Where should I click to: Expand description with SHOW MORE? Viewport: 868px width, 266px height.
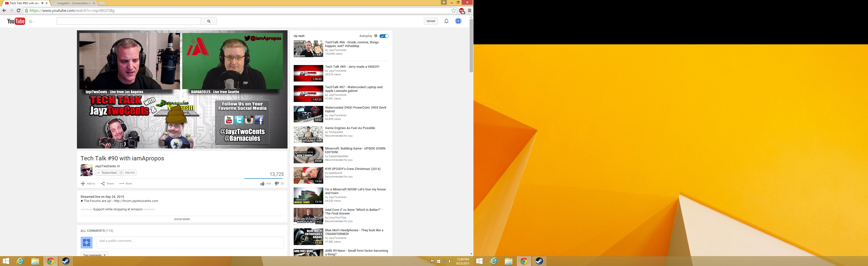pos(182,219)
